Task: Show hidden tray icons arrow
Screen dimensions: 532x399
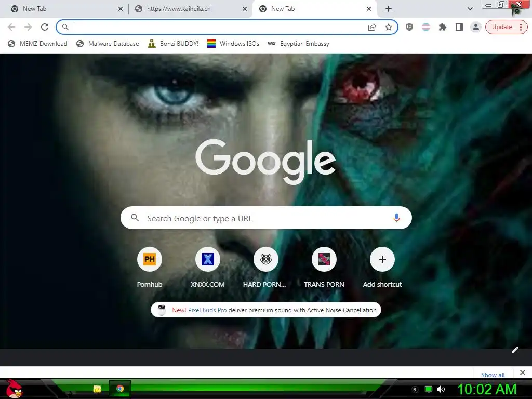Action: click(x=415, y=390)
